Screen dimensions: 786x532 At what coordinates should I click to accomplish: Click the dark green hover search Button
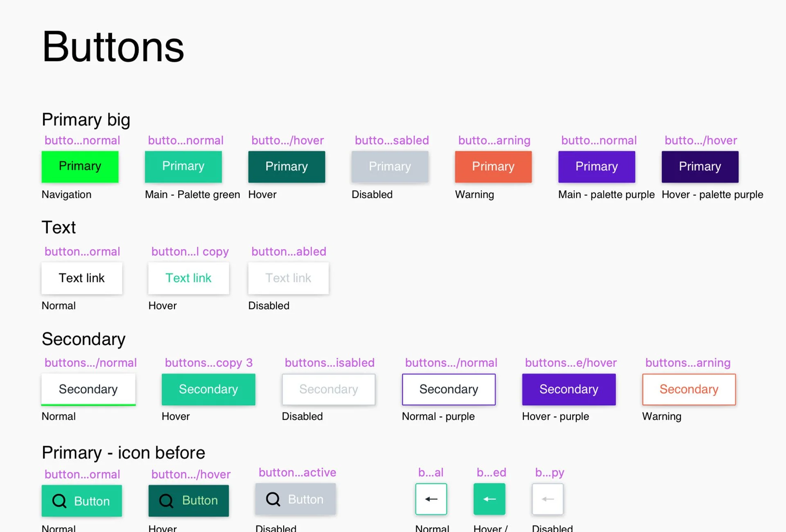tap(188, 500)
